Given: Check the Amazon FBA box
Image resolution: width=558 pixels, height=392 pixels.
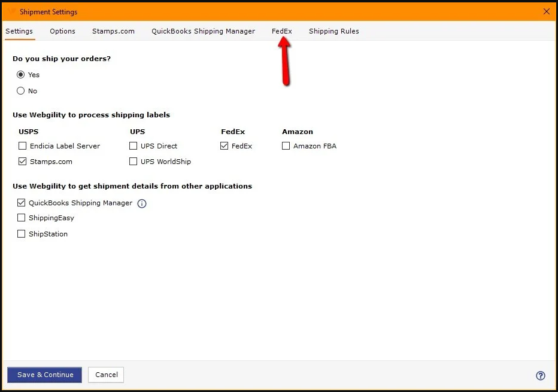Looking at the screenshot, I should click(x=286, y=145).
